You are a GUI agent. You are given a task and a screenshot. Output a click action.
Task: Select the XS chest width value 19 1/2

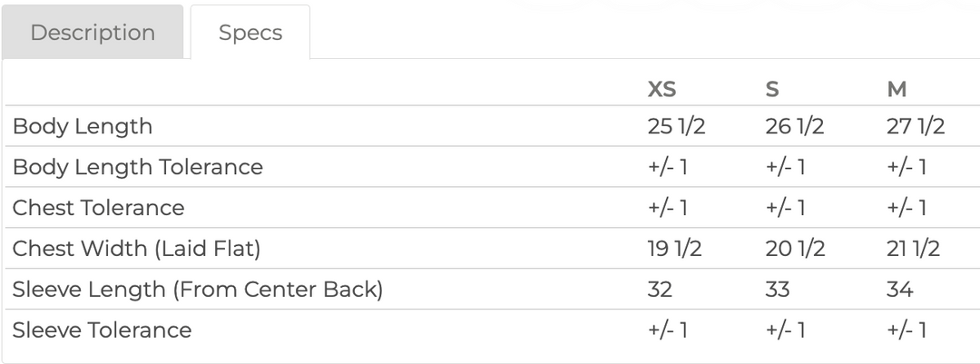tap(674, 249)
